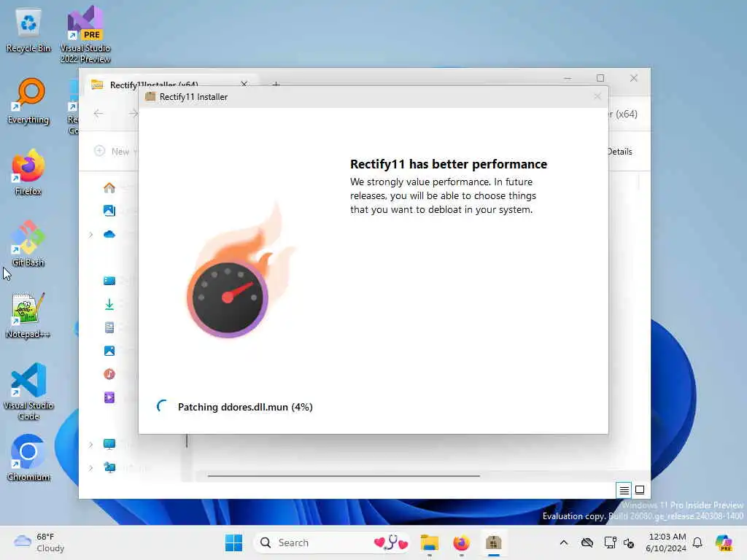747x560 pixels.
Task: Click New button in Explorer toolbar
Action: (x=115, y=152)
